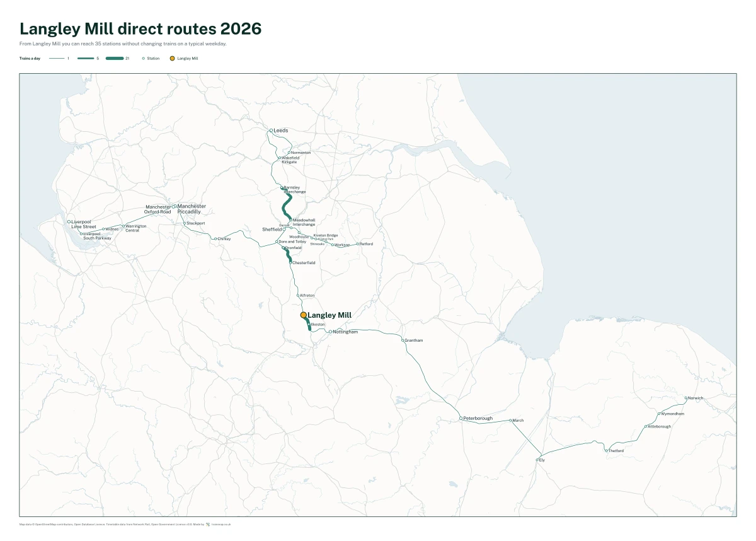
Task: Click the legend's orange Langley Mill circle
Action: point(172,58)
